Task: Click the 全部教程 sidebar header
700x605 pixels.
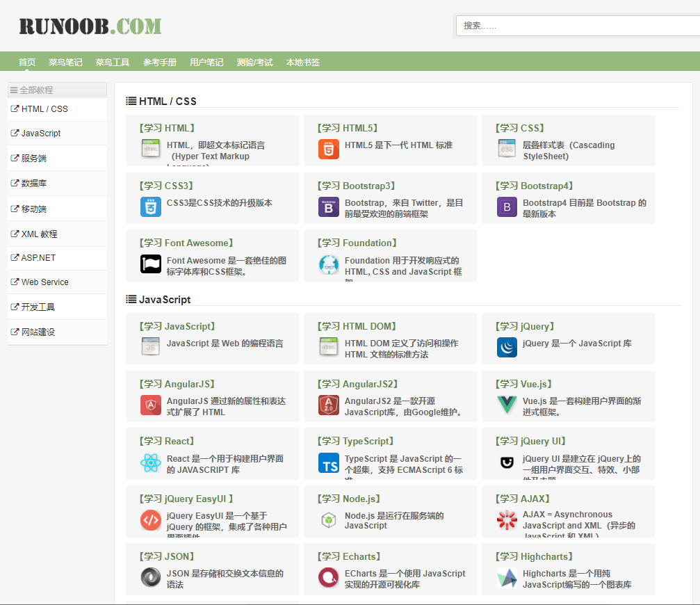Action: click(x=57, y=90)
